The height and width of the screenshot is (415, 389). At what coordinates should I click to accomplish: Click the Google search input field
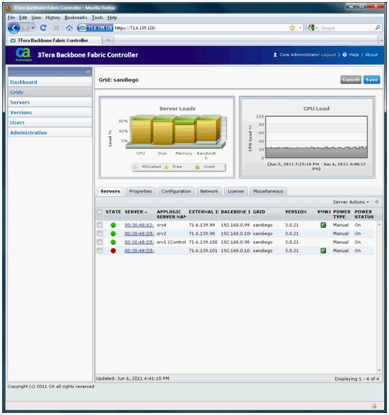[x=346, y=28]
